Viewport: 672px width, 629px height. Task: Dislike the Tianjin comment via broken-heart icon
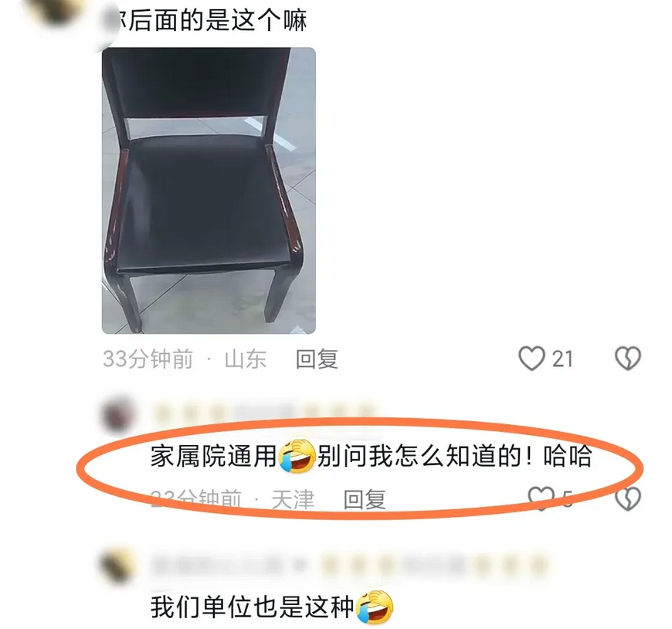[628, 498]
